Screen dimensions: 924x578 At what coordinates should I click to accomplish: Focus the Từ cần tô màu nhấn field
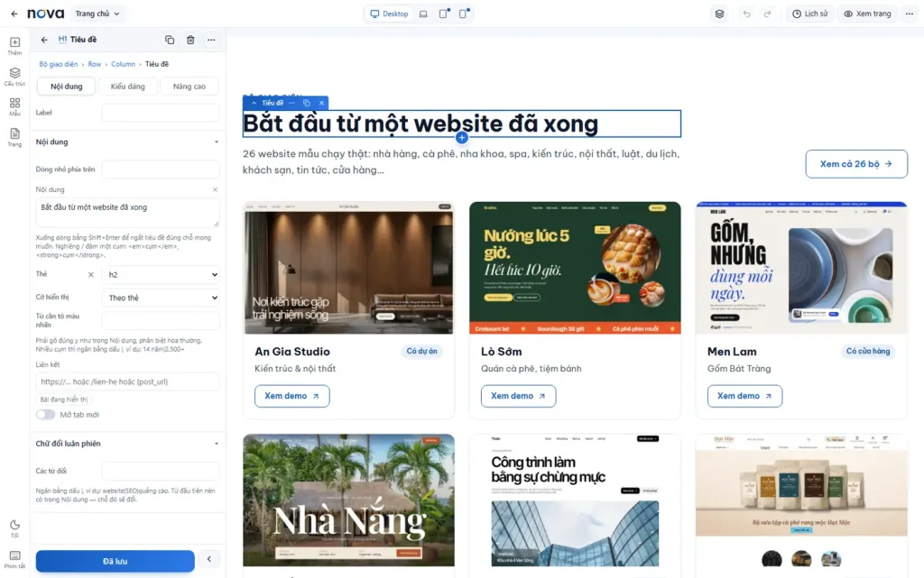pos(161,321)
